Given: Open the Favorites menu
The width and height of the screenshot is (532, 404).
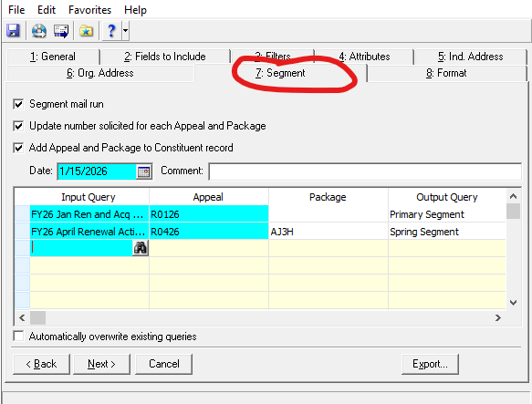Looking at the screenshot, I should coord(90,10).
